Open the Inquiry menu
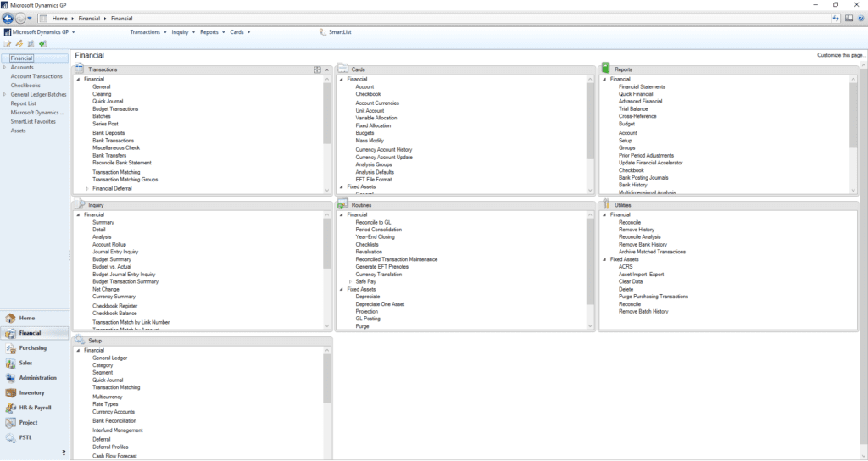868x461 pixels. 183,32
